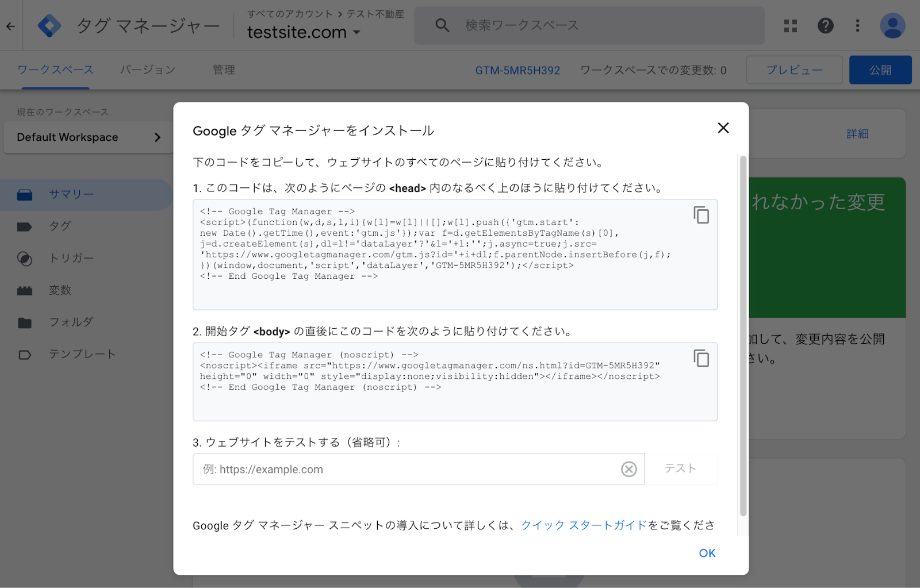Select タグ in the sidebar

pos(60,226)
